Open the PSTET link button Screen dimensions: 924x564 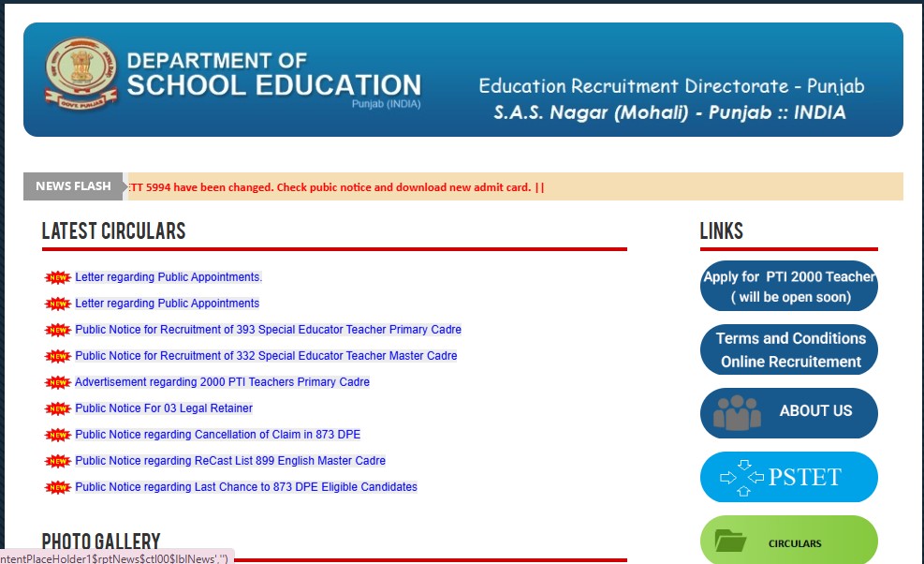click(789, 477)
